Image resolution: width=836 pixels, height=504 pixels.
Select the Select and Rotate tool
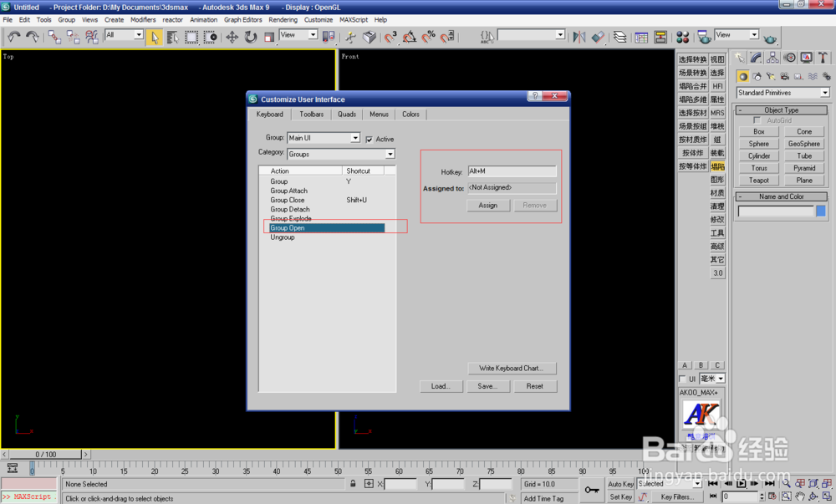pyautogui.click(x=250, y=37)
